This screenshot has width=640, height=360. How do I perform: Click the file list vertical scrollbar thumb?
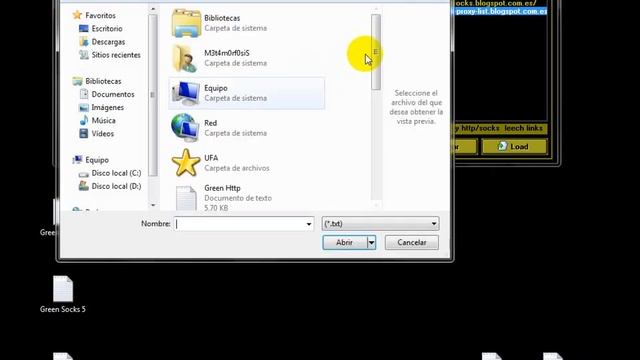[376, 52]
